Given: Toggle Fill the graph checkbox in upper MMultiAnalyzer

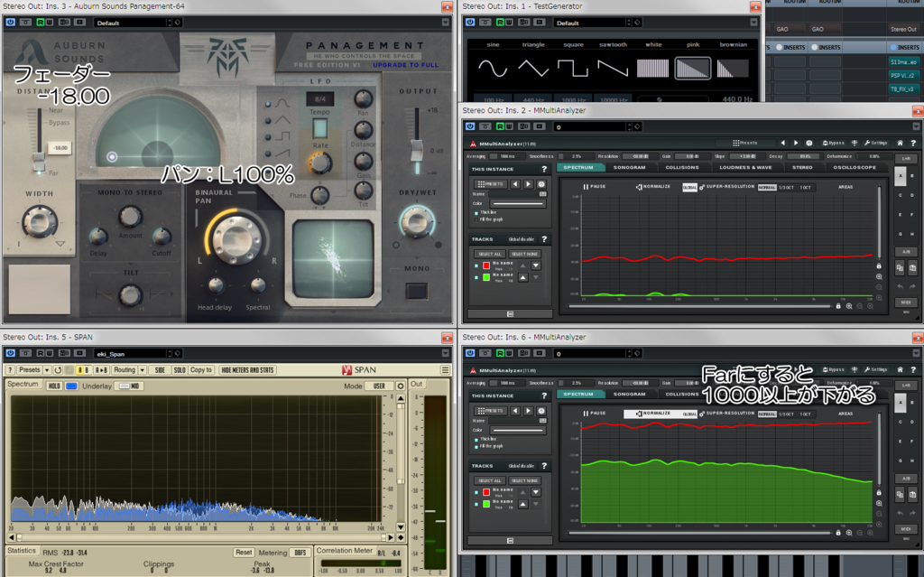Looking at the screenshot, I should click(476, 219).
